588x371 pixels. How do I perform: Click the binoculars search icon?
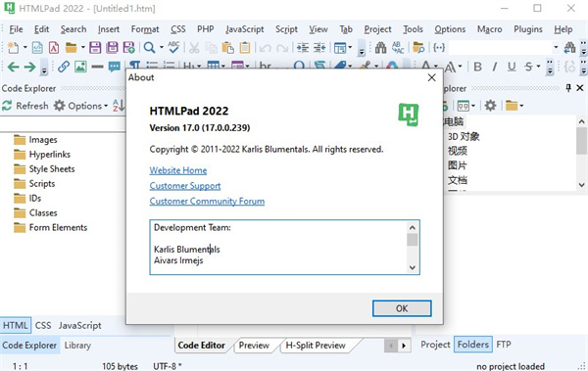coord(380,48)
